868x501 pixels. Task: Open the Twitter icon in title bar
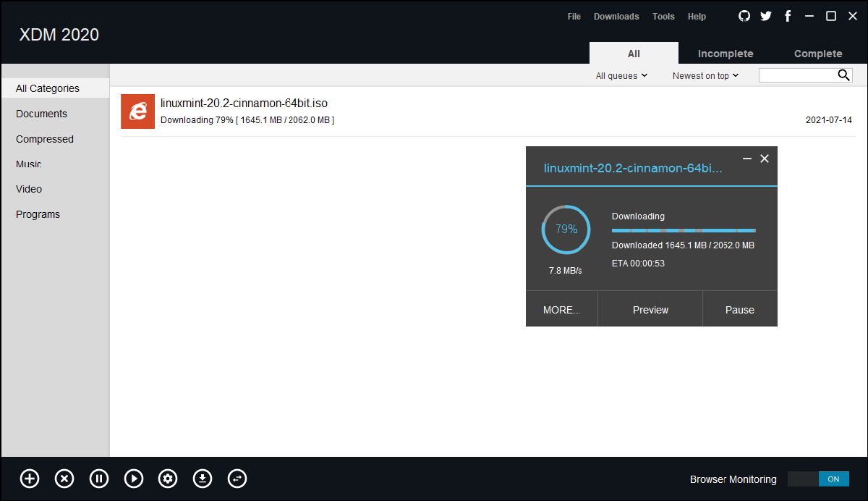click(766, 16)
